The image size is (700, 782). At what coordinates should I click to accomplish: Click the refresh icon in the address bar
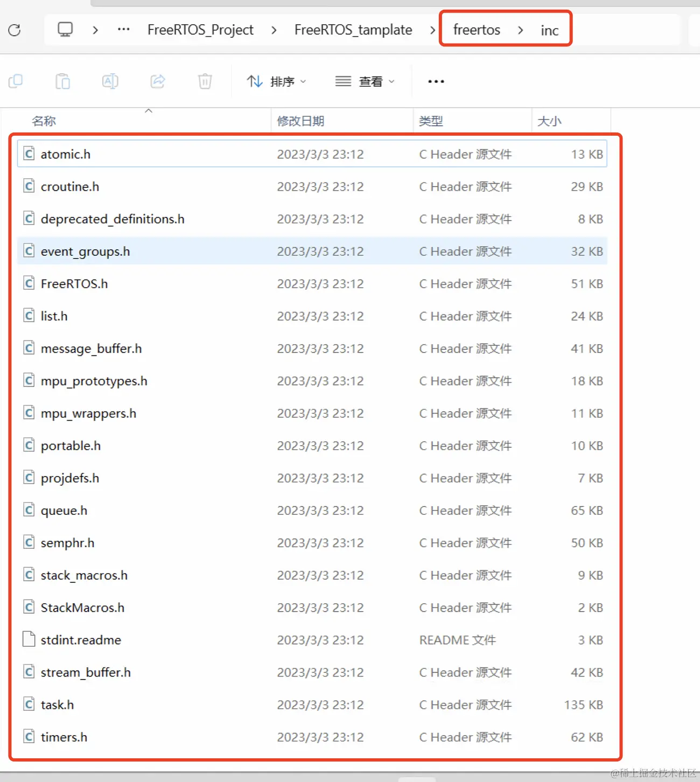point(15,30)
